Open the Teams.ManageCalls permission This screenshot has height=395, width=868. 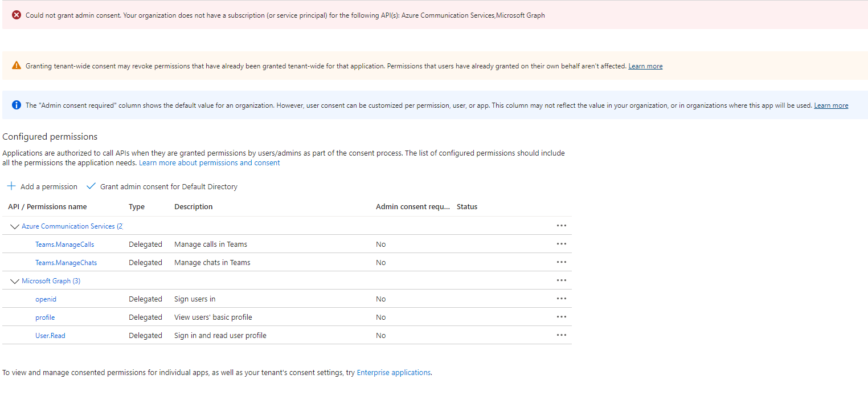[x=65, y=245]
